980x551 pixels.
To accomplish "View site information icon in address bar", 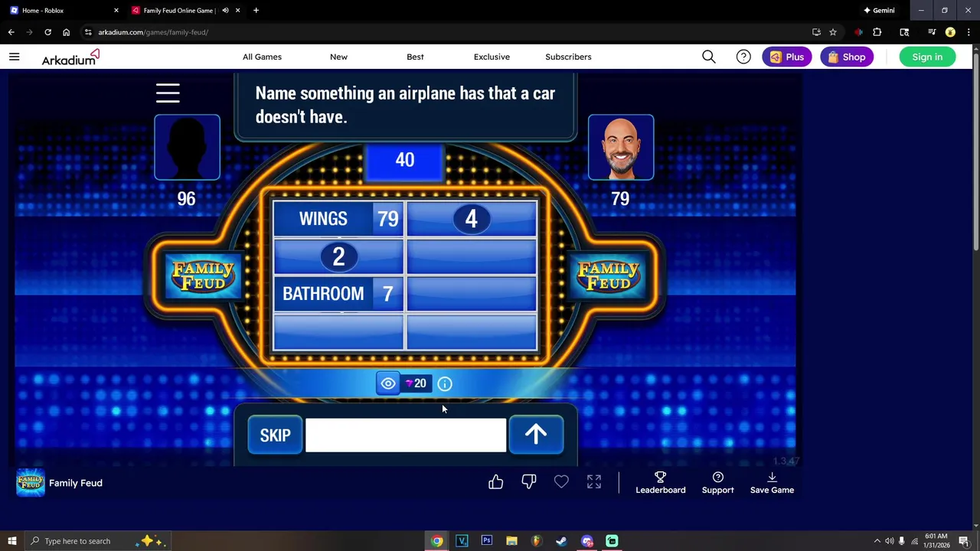I will click(88, 32).
